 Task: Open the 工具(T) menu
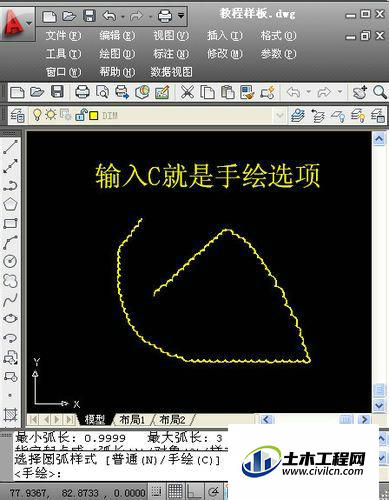(x=63, y=54)
